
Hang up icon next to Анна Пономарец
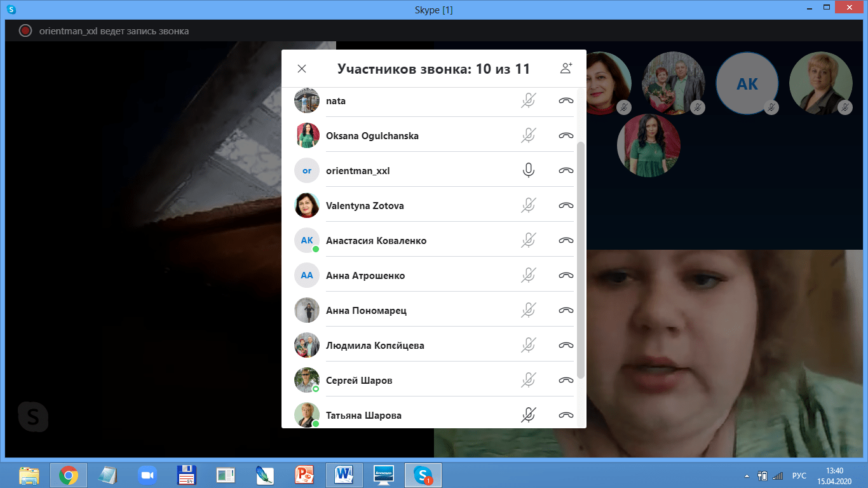566,310
